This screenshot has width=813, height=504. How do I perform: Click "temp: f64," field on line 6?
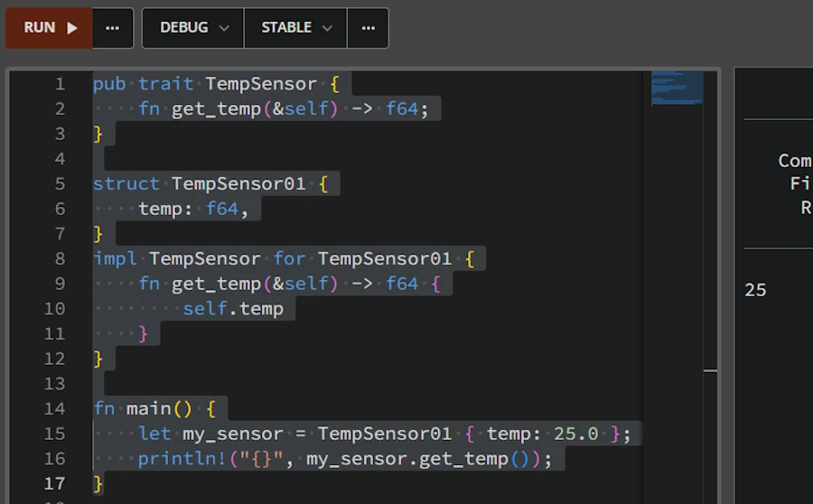pos(193,210)
